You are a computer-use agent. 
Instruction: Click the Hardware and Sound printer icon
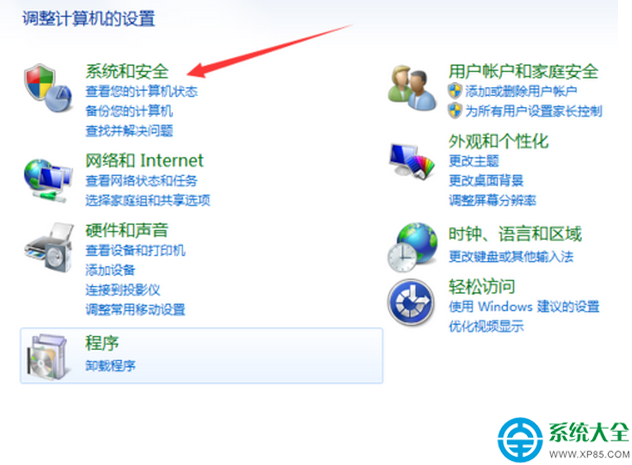tap(49, 247)
